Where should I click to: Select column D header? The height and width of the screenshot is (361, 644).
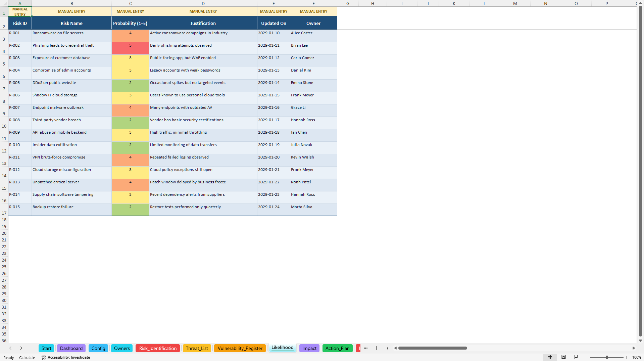tap(203, 3)
